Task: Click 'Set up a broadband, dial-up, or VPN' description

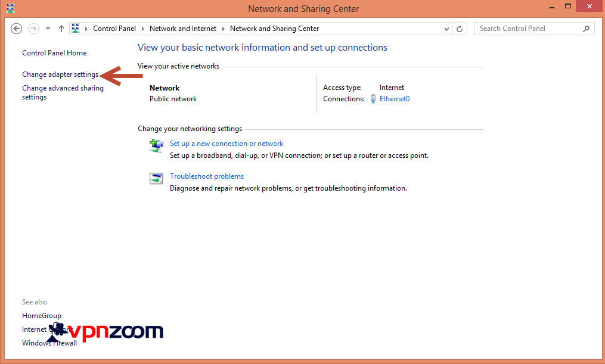Action: 299,155
